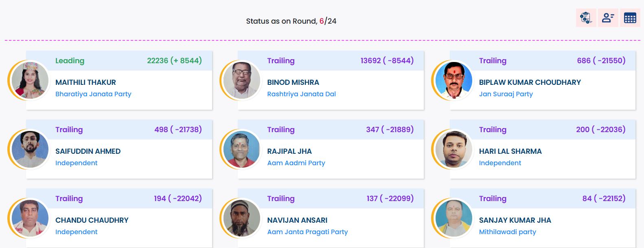Click Saifuddin Ahmed's profile picture

(30, 149)
